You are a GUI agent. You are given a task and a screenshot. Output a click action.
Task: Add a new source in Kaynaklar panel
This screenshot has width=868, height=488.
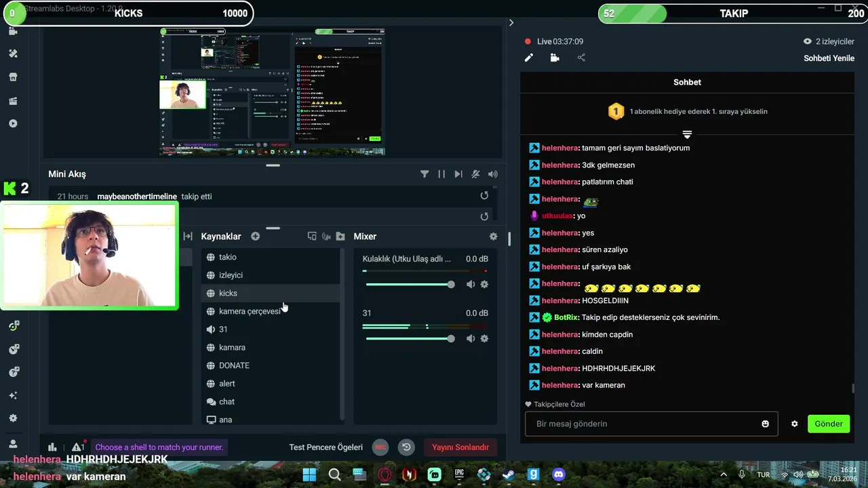[x=255, y=237]
